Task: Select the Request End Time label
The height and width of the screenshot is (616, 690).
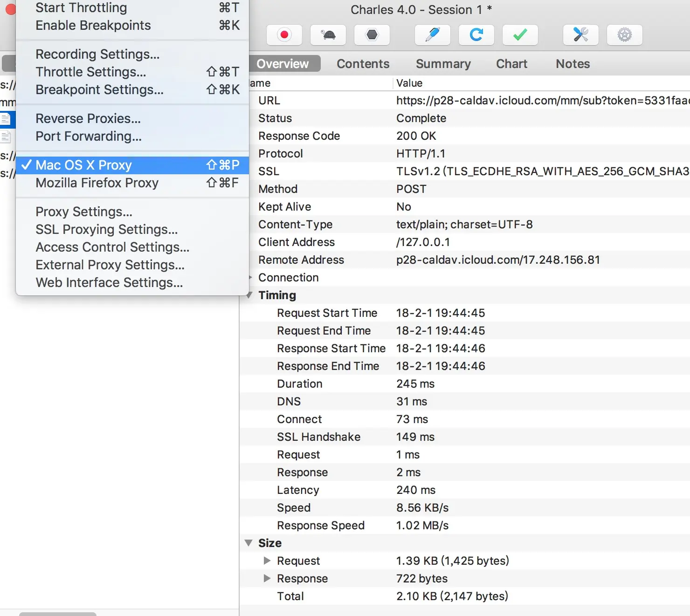Action: (324, 331)
